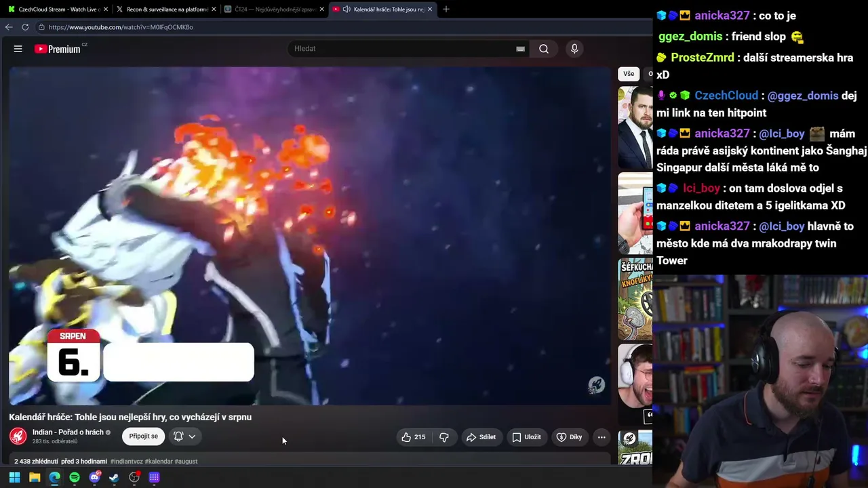This screenshot has height=488, width=868.
Task: Reload the current page
Action: pyautogui.click(x=25, y=27)
